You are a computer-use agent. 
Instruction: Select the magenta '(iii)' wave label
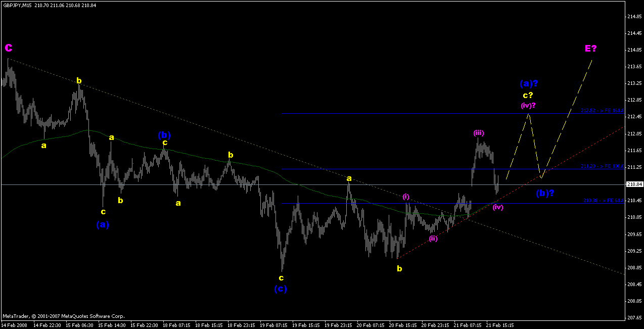click(x=479, y=133)
